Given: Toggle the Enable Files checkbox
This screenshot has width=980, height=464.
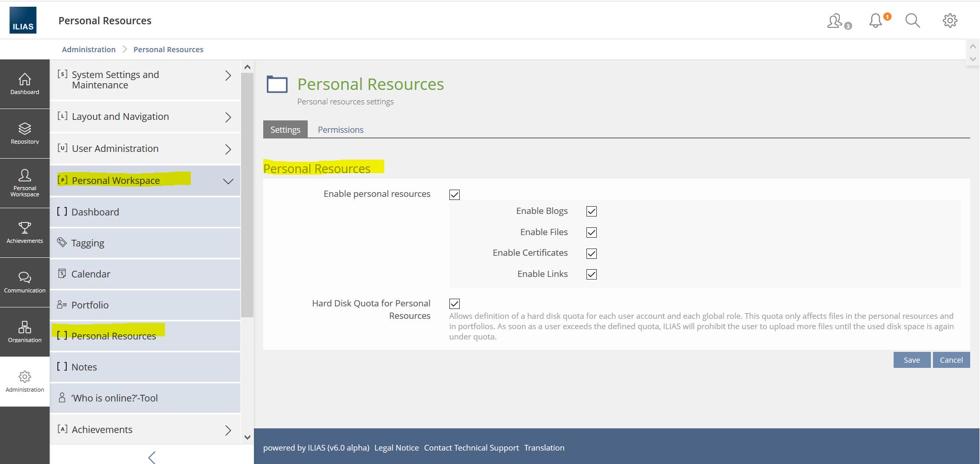Looking at the screenshot, I should (592, 233).
